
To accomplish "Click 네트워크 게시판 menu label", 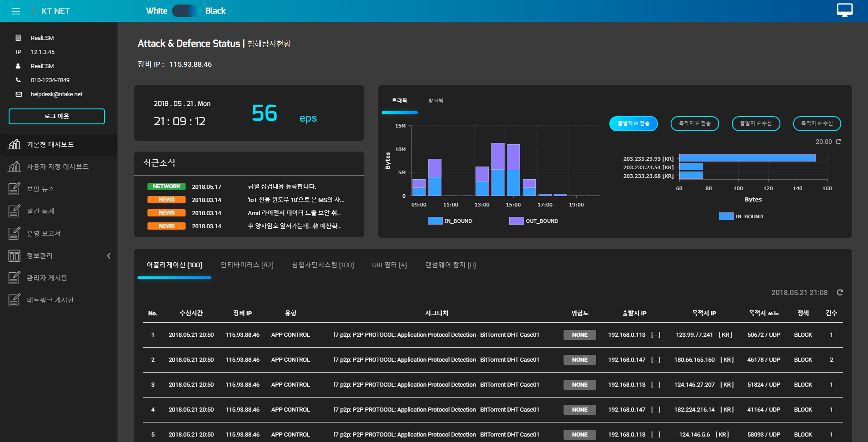I will 50,300.
